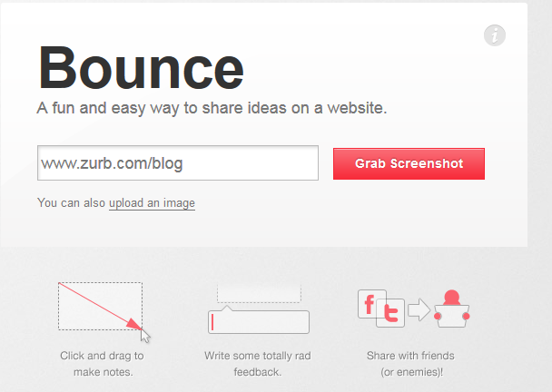Screen dimensions: 552x392
Task: Click the share arrow icon
Action: click(419, 309)
